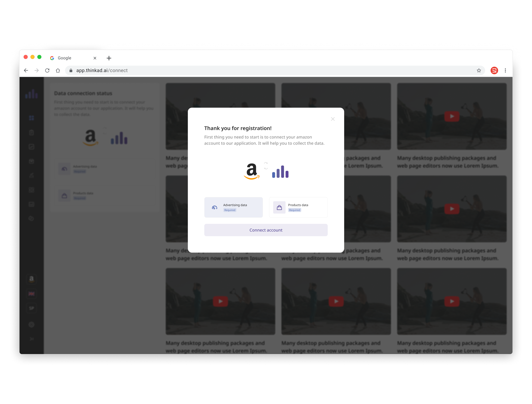Click the Amazon icon in the sidebar
This screenshot has height=404, width=532.
click(31, 279)
